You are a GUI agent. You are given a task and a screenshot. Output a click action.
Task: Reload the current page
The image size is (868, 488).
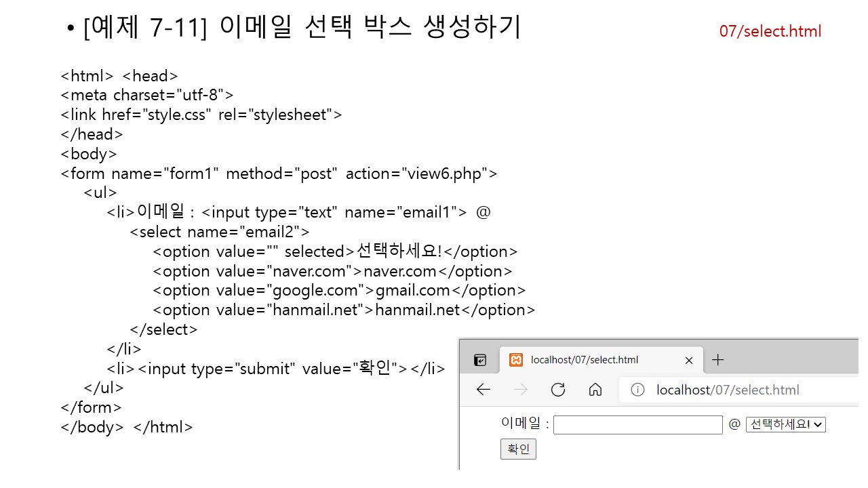click(558, 390)
